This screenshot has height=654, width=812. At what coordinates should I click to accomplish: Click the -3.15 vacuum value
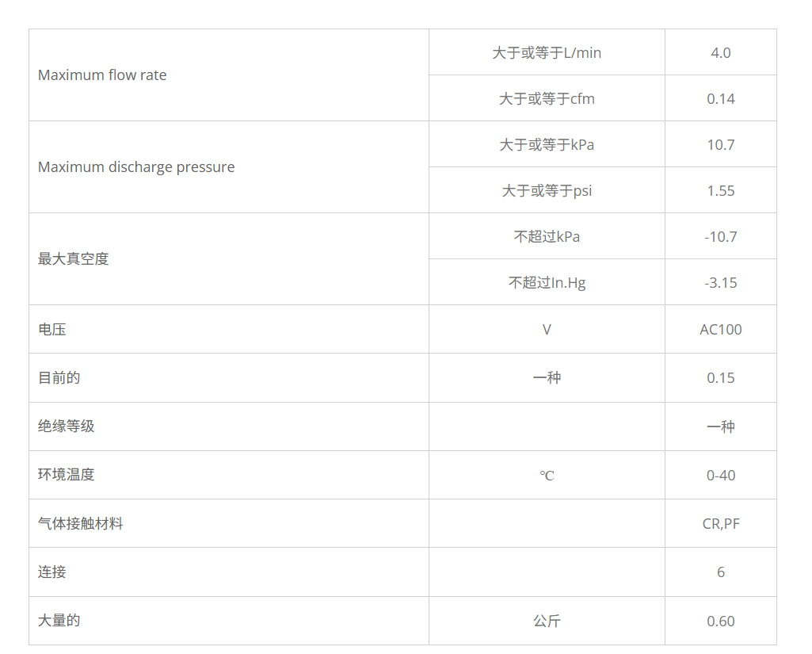tap(721, 283)
